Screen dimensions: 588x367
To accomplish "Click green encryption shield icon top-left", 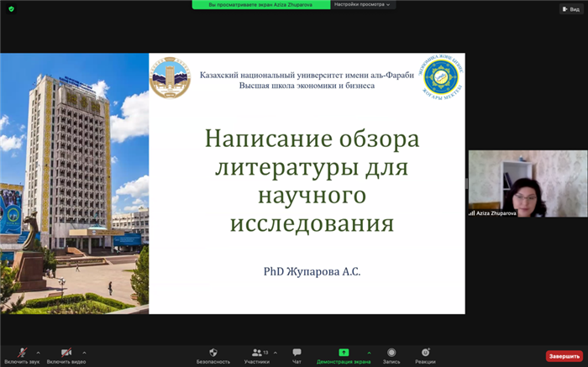I will [x=11, y=8].
